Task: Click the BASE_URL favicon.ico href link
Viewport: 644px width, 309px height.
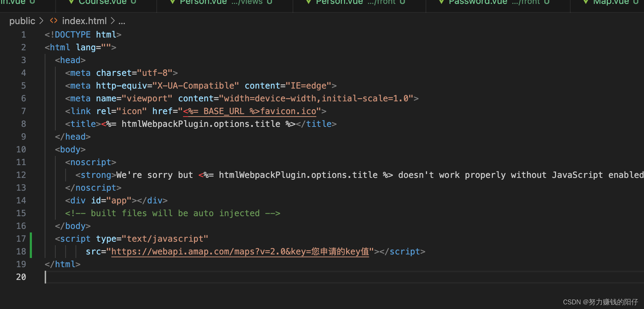Action: point(250,111)
